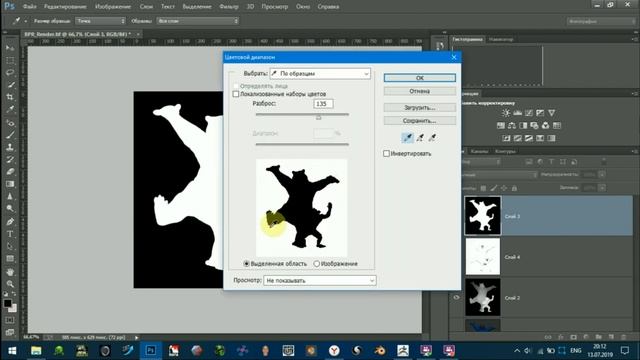The image size is (640, 360).
Task: Select the Pen tool
Action: 10,222
